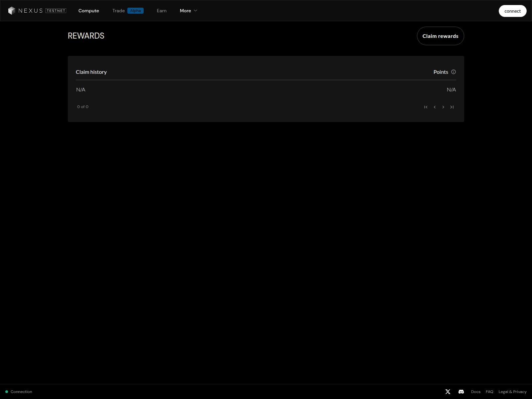Expand the More dropdown menu

tap(189, 11)
